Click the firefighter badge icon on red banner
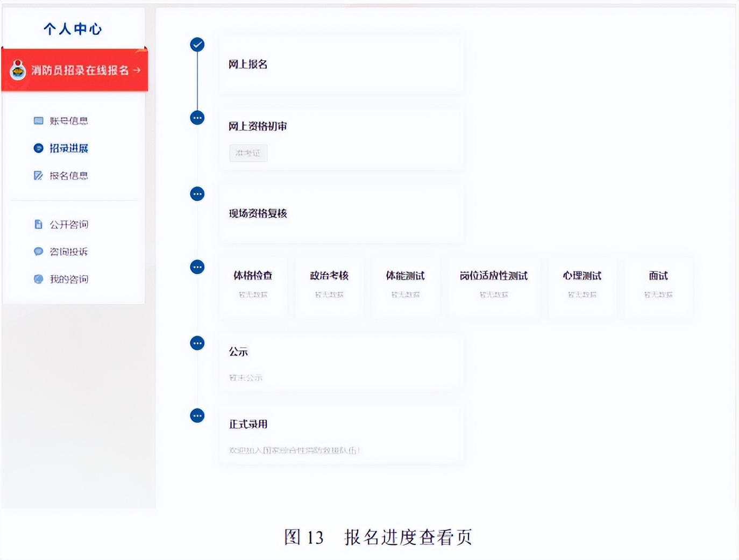Viewport: 739px width, 560px height. tap(18, 70)
